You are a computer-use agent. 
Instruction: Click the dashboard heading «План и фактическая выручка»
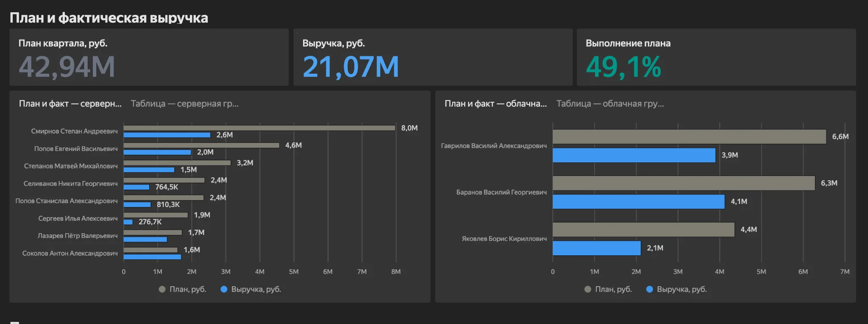coord(109,18)
